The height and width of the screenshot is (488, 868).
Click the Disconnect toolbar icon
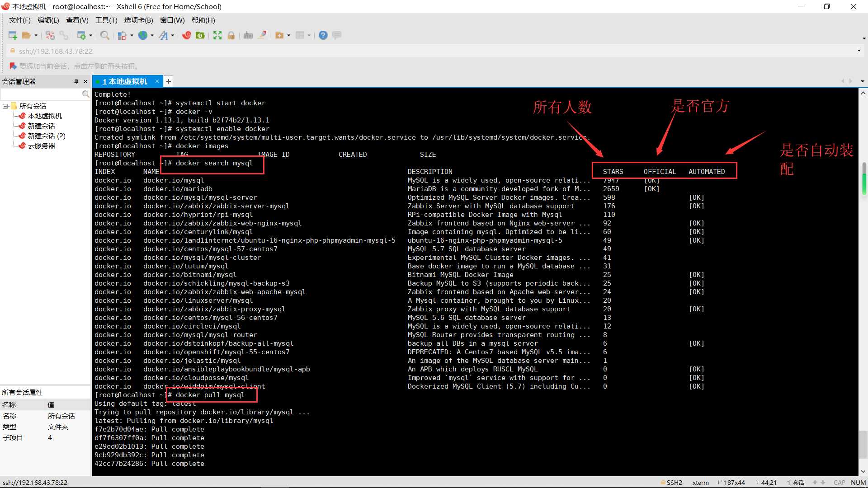50,35
